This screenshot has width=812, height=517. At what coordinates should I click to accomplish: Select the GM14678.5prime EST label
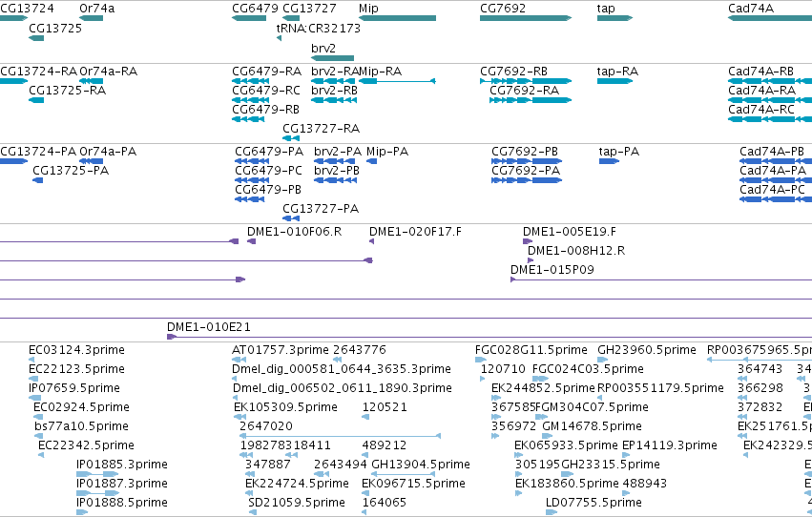click(592, 426)
